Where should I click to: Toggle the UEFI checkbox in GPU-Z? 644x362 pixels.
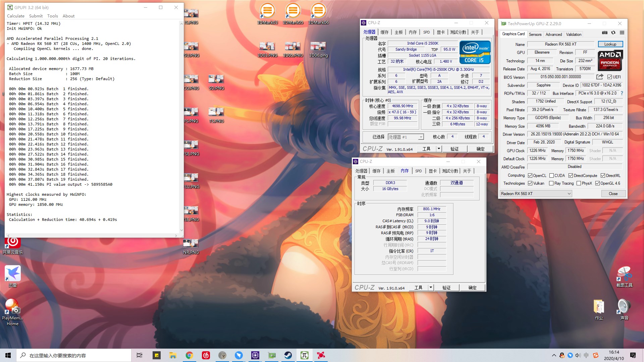point(610,77)
